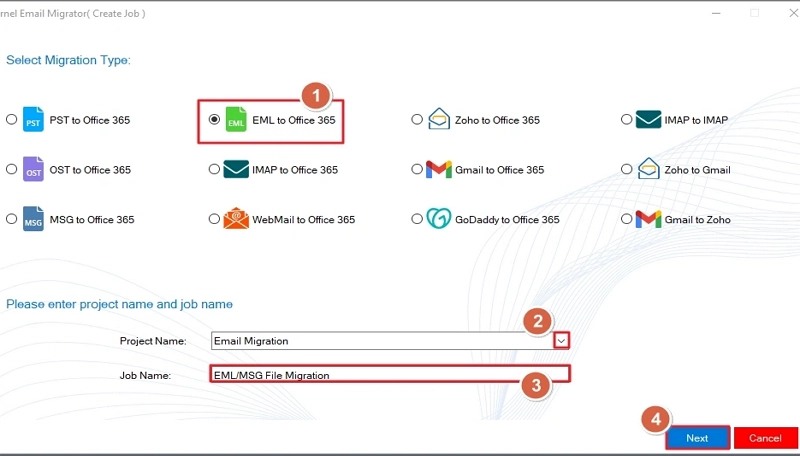
Task: Select Gmail to Zoho radio button
Action: point(627,219)
